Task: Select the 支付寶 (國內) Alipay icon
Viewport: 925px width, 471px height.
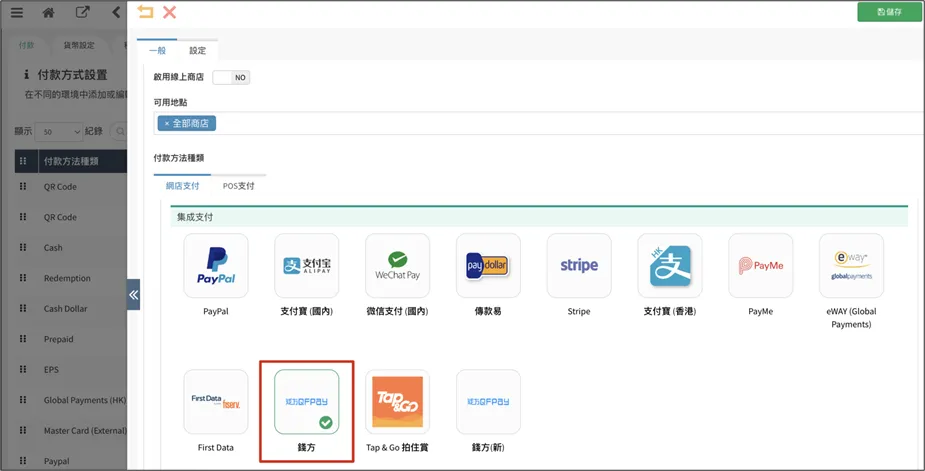Action: tap(307, 266)
